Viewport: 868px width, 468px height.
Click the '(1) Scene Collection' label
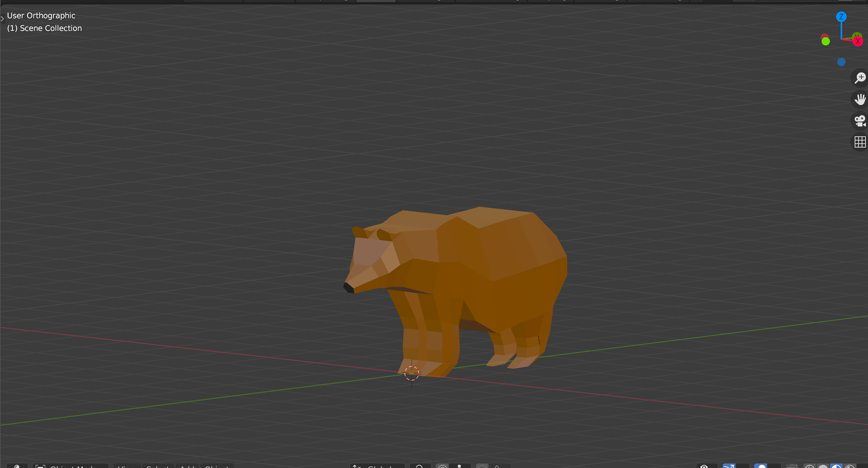44,28
